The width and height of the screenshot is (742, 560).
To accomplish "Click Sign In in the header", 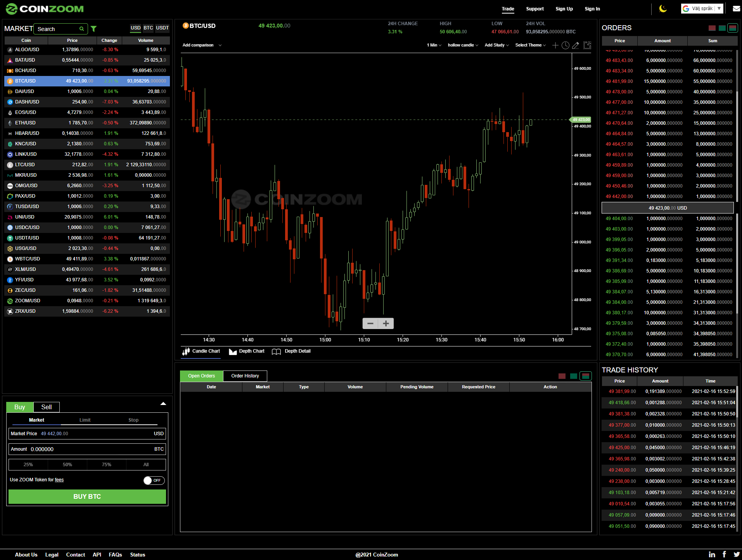I will tap(592, 9).
